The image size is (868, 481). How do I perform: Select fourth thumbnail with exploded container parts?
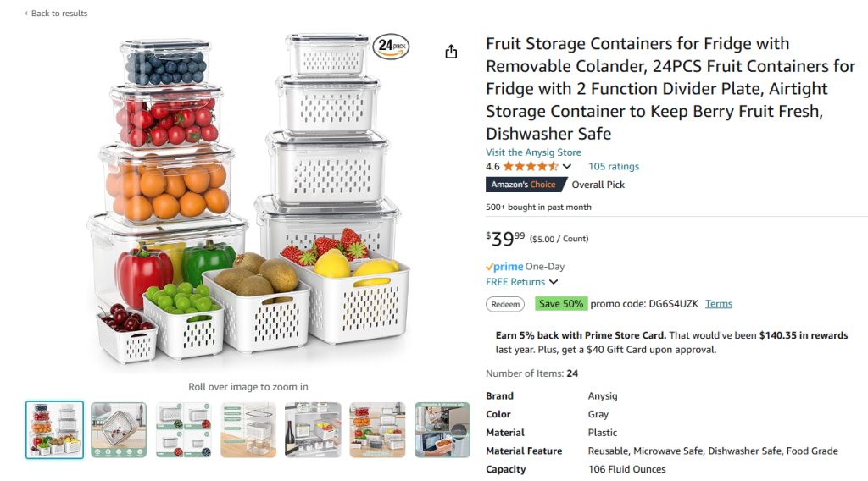pyautogui.click(x=248, y=429)
